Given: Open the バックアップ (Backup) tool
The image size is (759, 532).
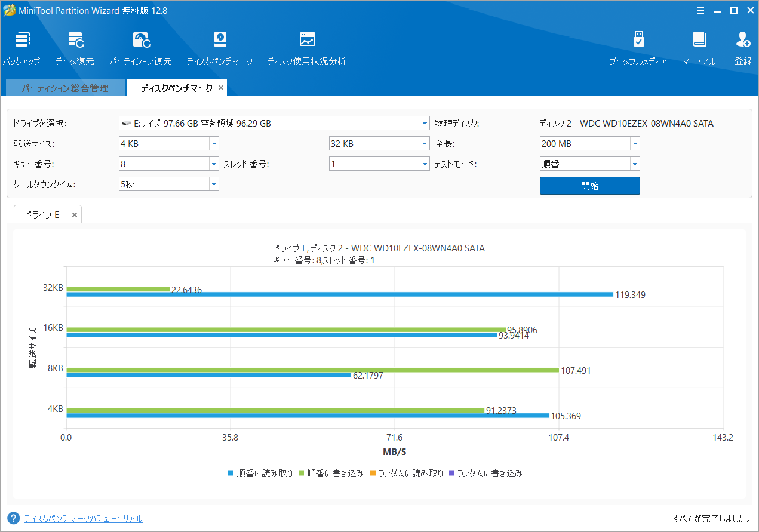Looking at the screenshot, I should (x=22, y=47).
